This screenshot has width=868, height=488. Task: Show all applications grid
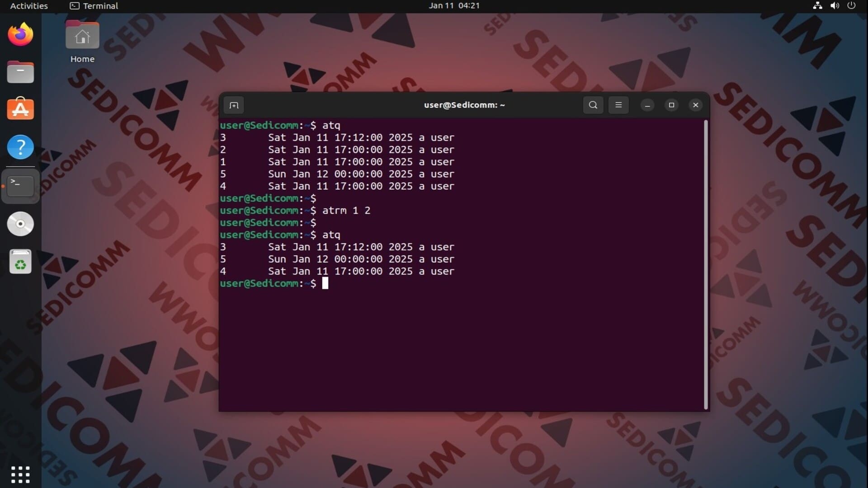tap(20, 474)
